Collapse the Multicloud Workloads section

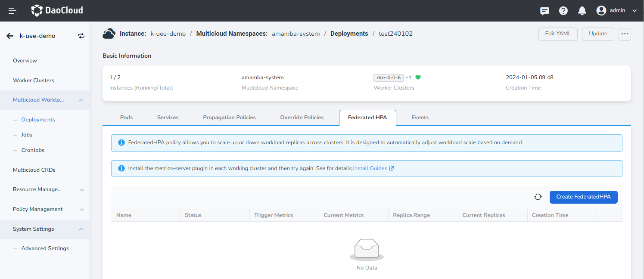click(x=81, y=100)
